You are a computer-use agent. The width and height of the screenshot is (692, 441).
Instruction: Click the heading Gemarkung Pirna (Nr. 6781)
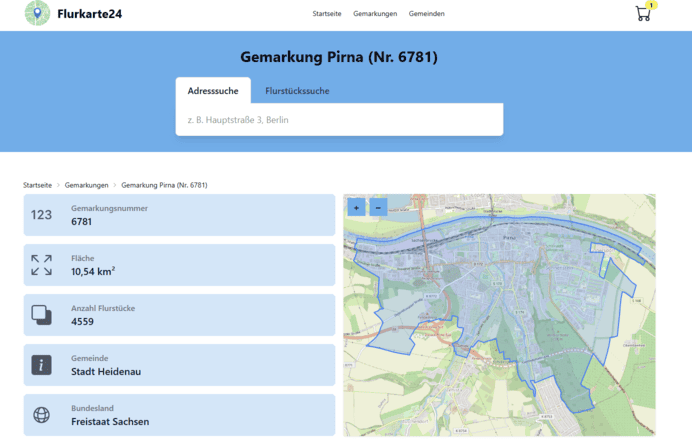click(339, 57)
